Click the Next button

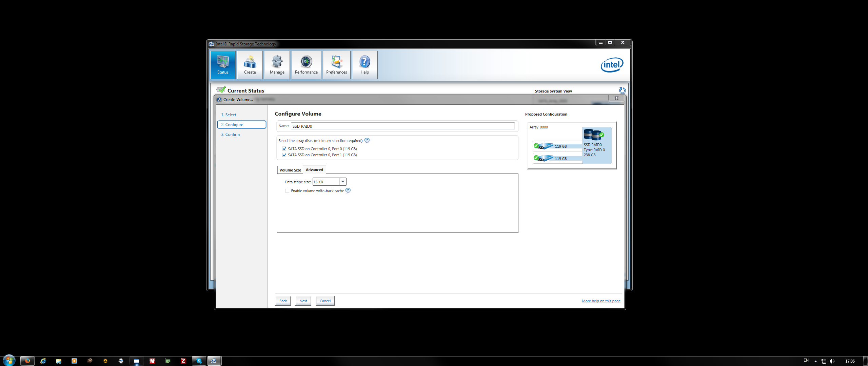(x=303, y=301)
